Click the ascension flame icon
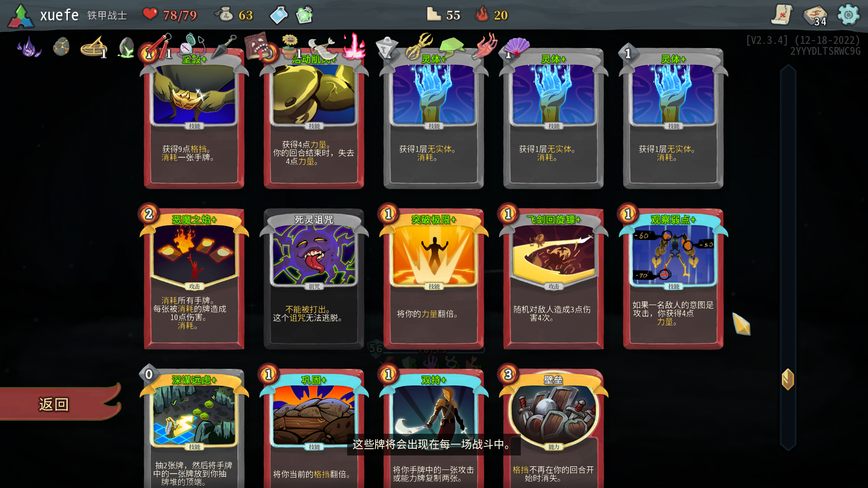This screenshot has width=868, height=488. point(482,14)
